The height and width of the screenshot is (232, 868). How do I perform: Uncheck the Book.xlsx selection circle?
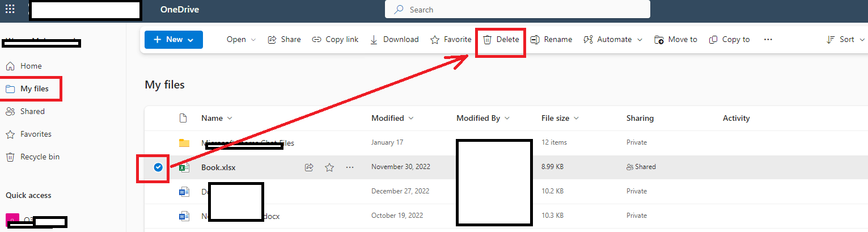point(158,167)
